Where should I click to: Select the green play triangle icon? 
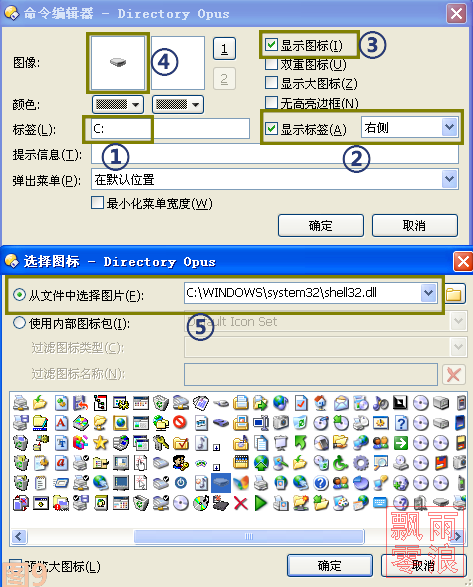tap(261, 503)
